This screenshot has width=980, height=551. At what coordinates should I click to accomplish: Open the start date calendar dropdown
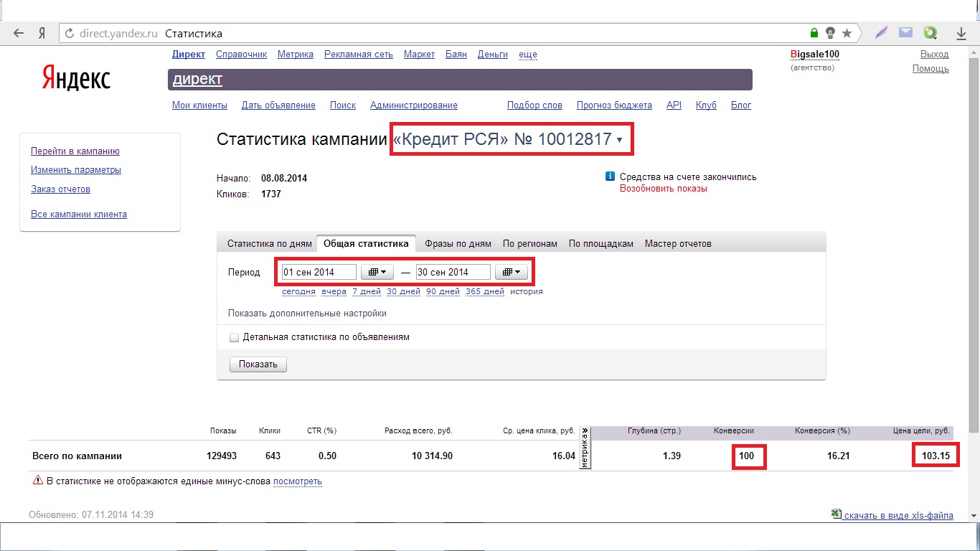click(377, 272)
